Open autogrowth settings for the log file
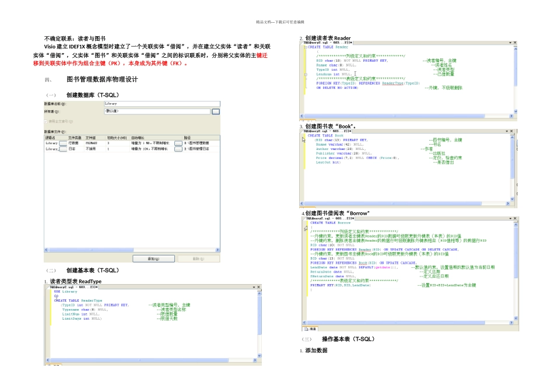The width and height of the screenshot is (554, 392). (178, 149)
